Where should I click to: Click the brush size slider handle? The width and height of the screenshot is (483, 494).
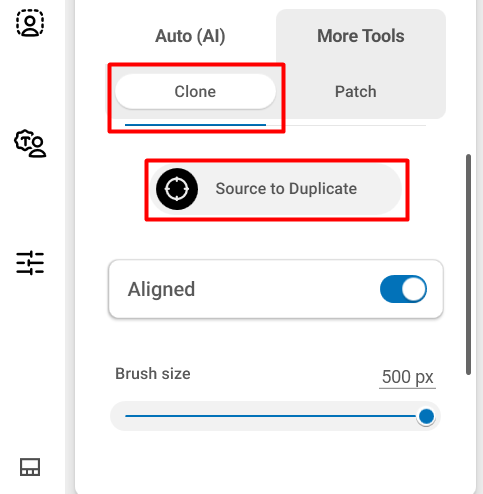[x=426, y=416]
